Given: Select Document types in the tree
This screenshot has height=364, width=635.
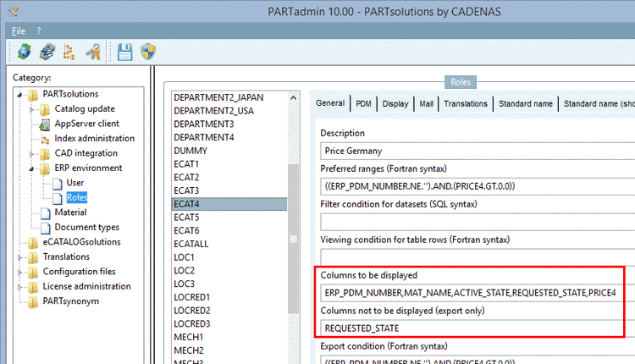Looking at the screenshot, I should pyautogui.click(x=86, y=227).
